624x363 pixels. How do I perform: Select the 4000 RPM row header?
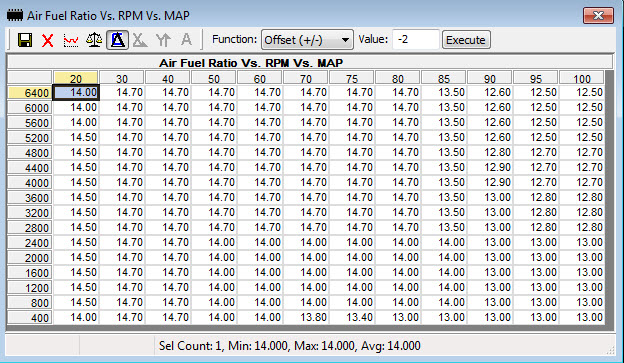(30, 183)
